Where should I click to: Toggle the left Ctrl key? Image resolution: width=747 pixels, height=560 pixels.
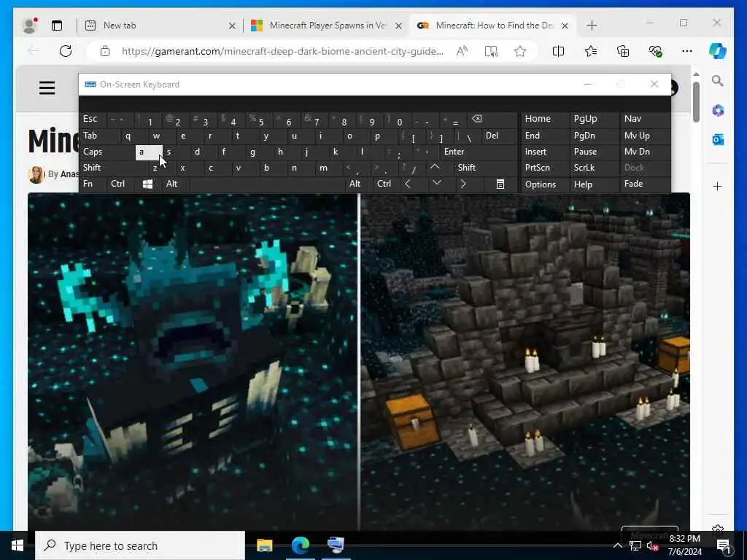pyautogui.click(x=121, y=184)
